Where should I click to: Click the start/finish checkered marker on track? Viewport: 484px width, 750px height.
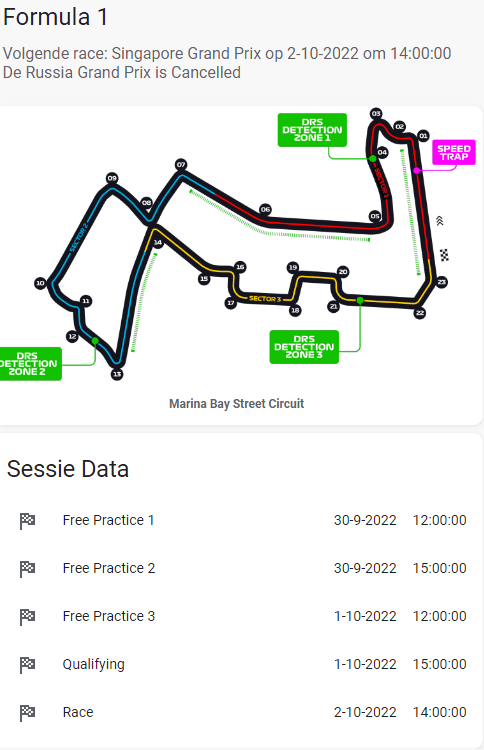pyautogui.click(x=444, y=255)
